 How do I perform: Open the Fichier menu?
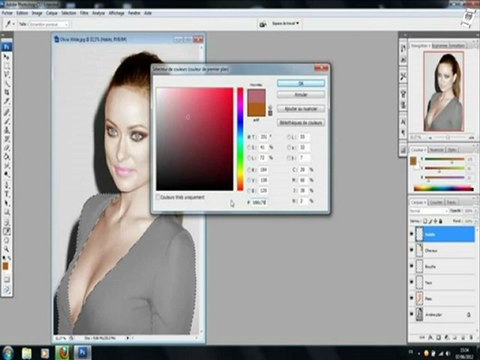point(7,13)
